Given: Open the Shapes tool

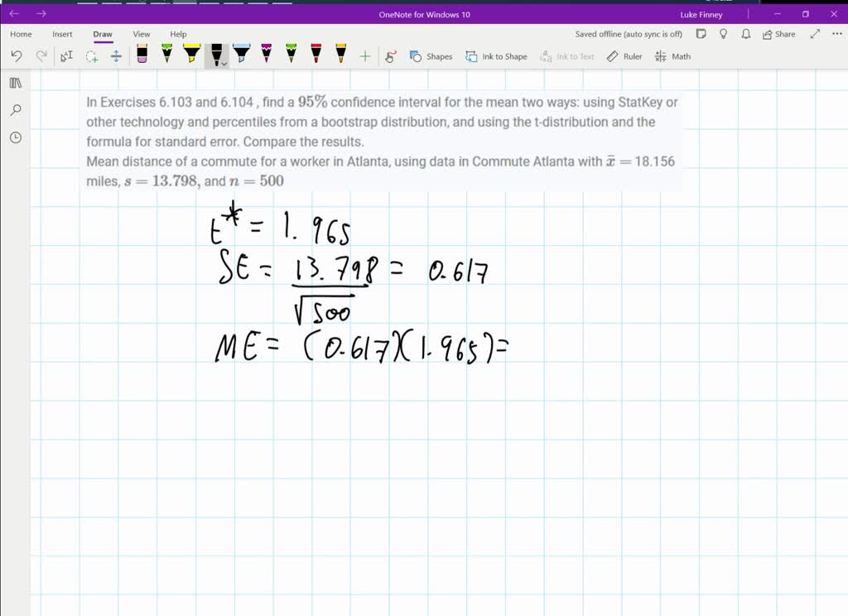Looking at the screenshot, I should [431, 56].
